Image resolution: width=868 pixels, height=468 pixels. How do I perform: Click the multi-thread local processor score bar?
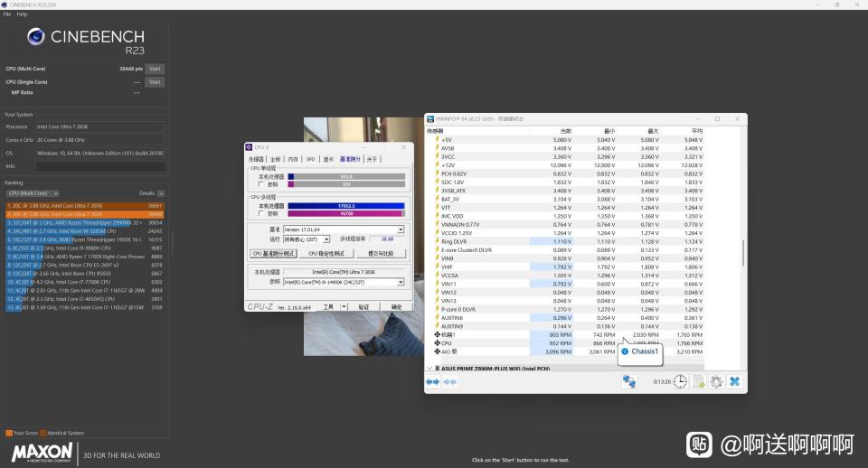pos(344,205)
